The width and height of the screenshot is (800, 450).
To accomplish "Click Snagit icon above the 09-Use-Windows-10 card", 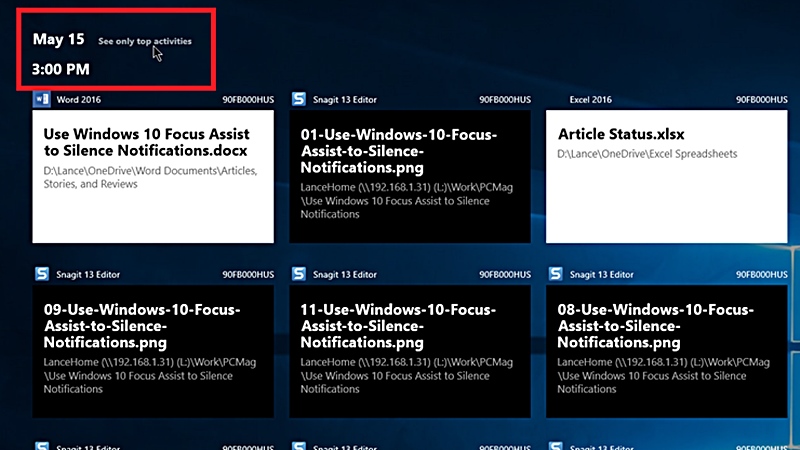I will tap(41, 274).
